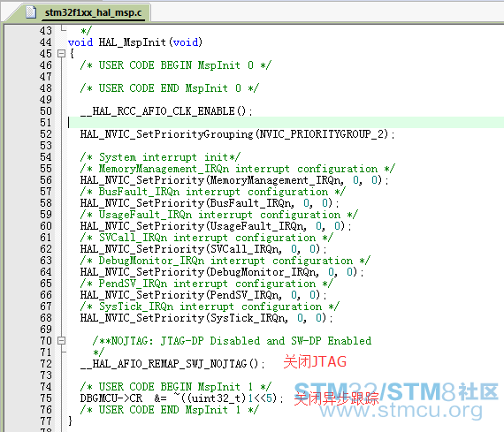
Task: Click __HAL_AFIO_REMAP_SWJ_NOJTAG() statement
Action: pos(172,364)
